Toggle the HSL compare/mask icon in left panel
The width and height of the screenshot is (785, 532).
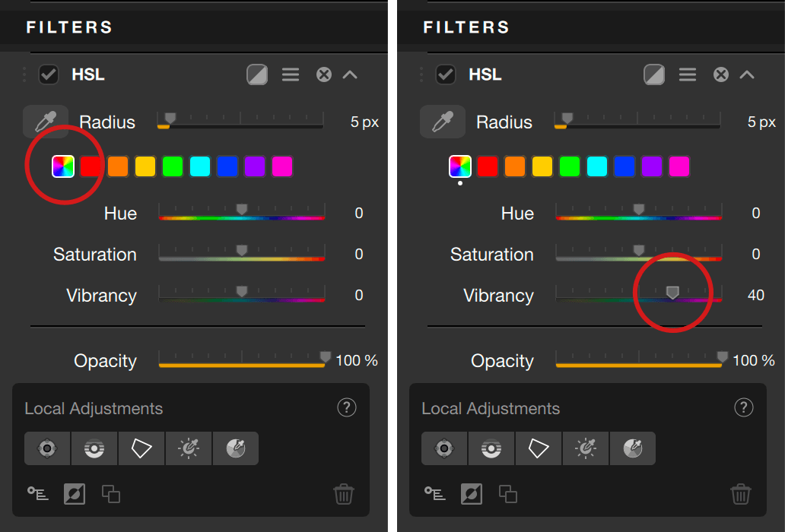coord(257,74)
